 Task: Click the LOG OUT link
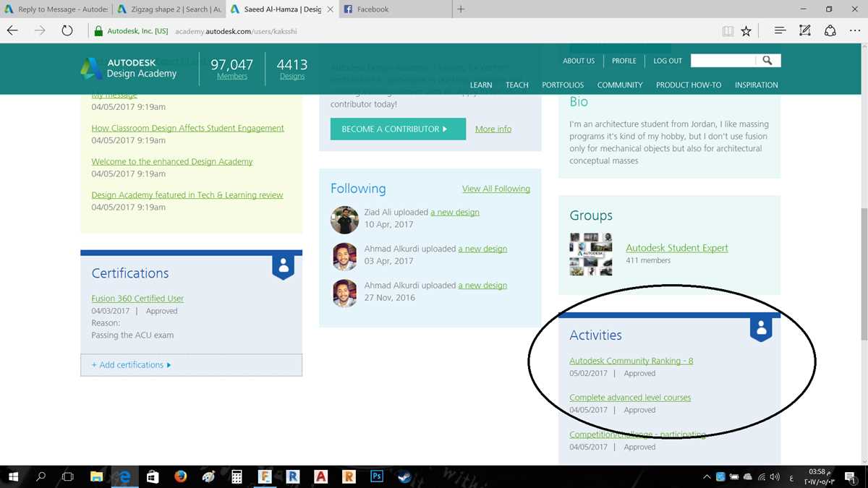(668, 61)
